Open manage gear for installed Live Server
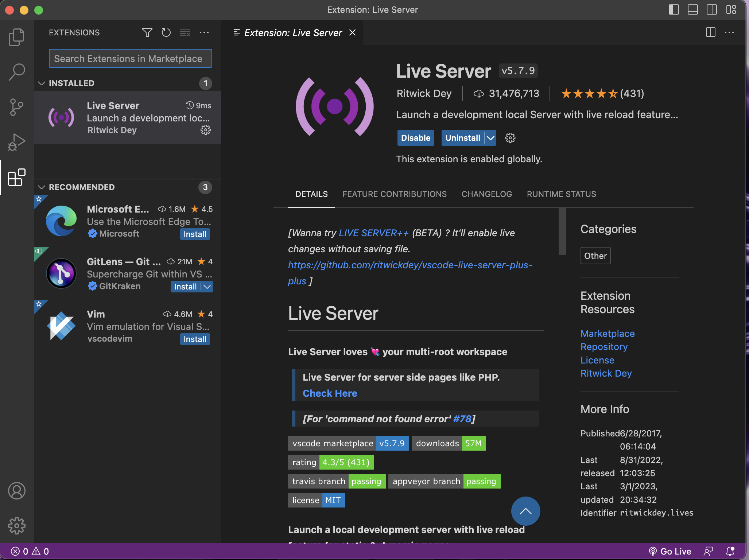 [206, 130]
